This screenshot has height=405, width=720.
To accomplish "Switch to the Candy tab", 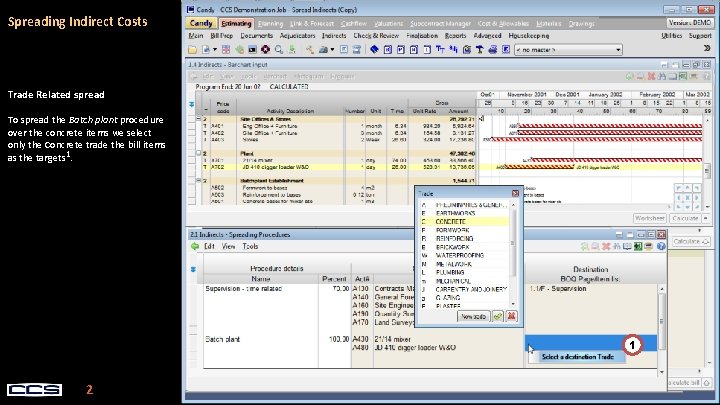I will pos(201,23).
